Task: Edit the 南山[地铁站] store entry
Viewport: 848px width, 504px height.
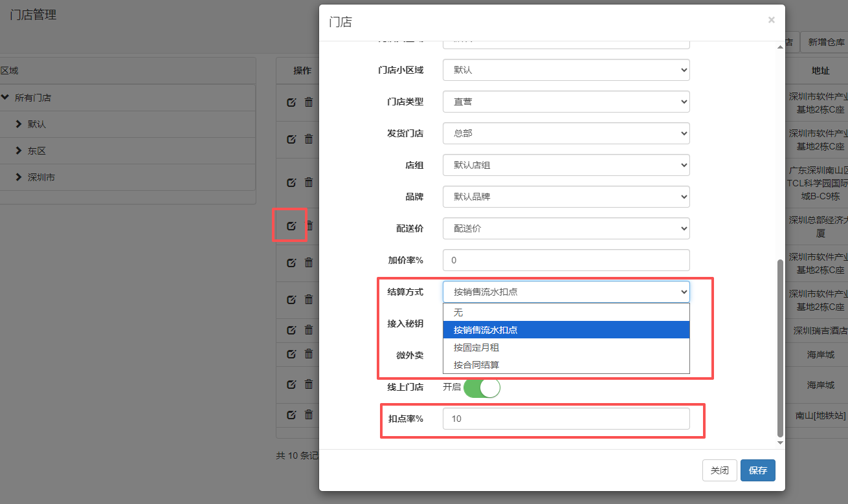Action: click(291, 415)
